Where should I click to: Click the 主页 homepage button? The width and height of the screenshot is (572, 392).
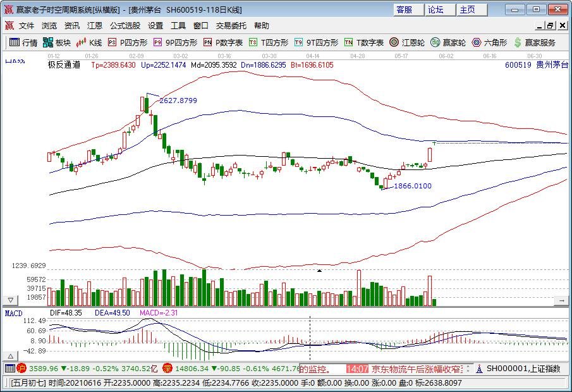tap(472, 10)
